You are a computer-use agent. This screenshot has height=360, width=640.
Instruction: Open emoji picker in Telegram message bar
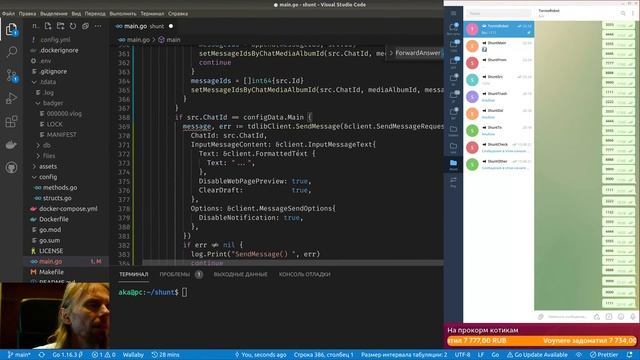point(621,317)
